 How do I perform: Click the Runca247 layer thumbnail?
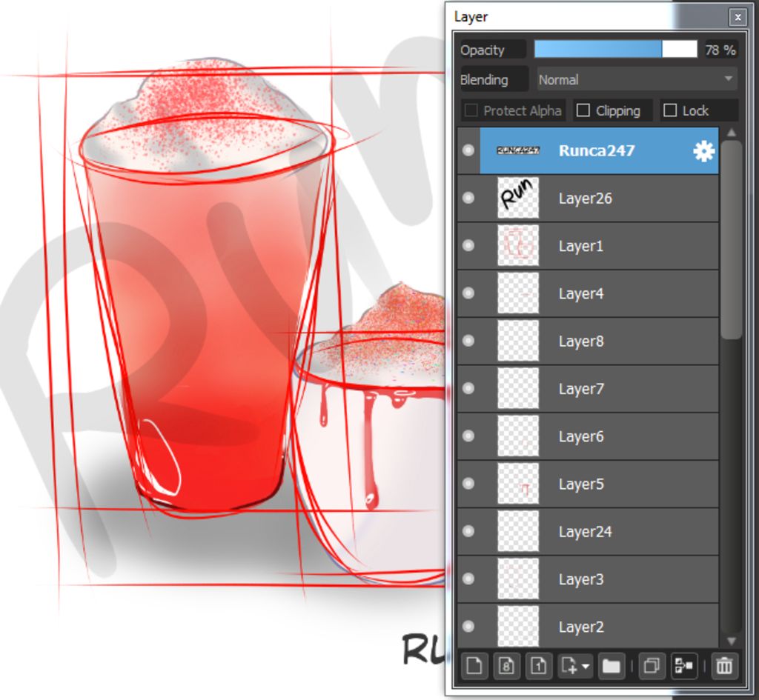point(518,150)
